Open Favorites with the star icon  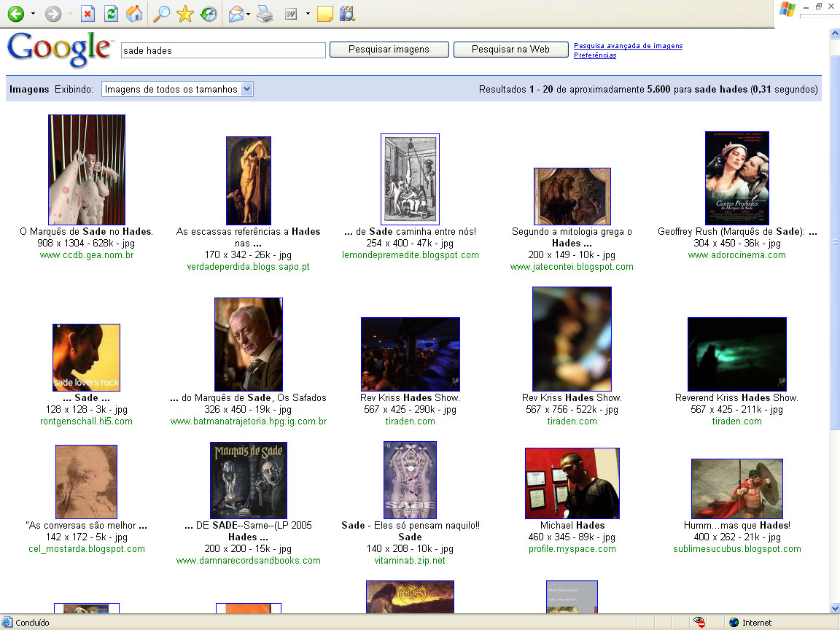click(185, 14)
